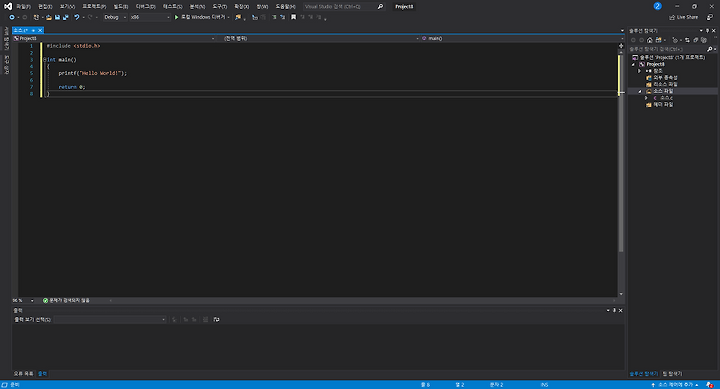Click the Find in Files toolbar icon

tap(238, 17)
